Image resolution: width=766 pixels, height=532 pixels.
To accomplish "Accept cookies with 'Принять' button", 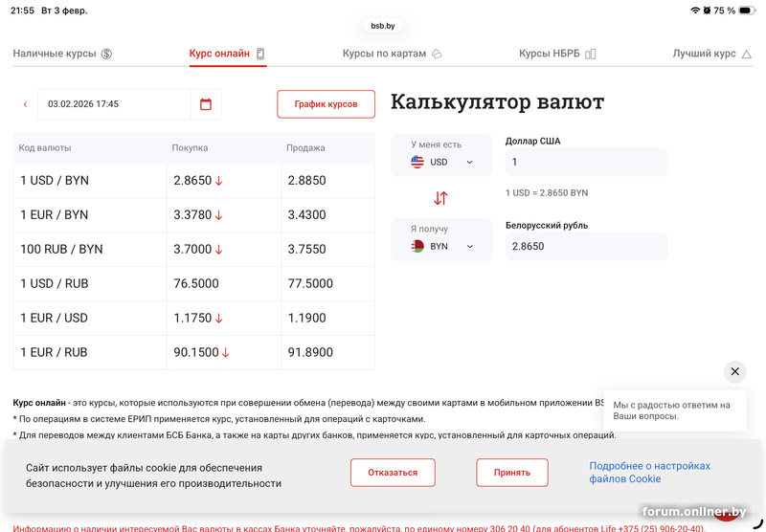I will 512,473.
